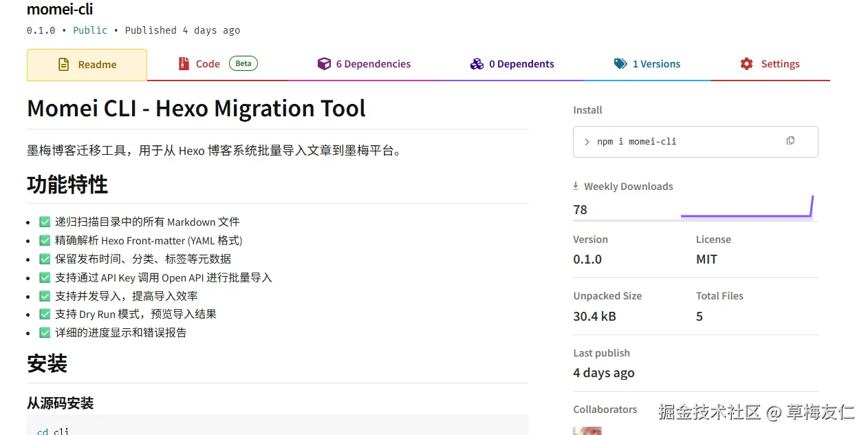Click the momei-cli package title
Viewport: 868px width, 435px height.
click(60, 10)
